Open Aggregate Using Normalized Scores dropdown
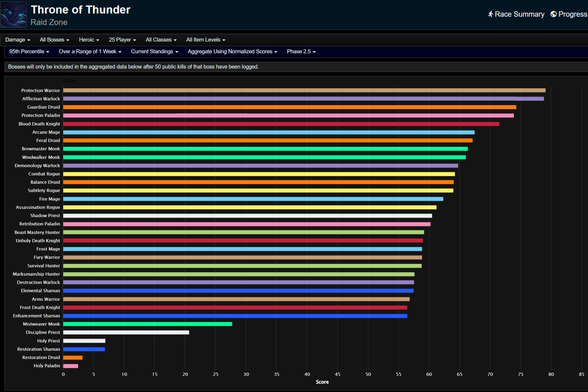The image size is (588, 392). 232,52
